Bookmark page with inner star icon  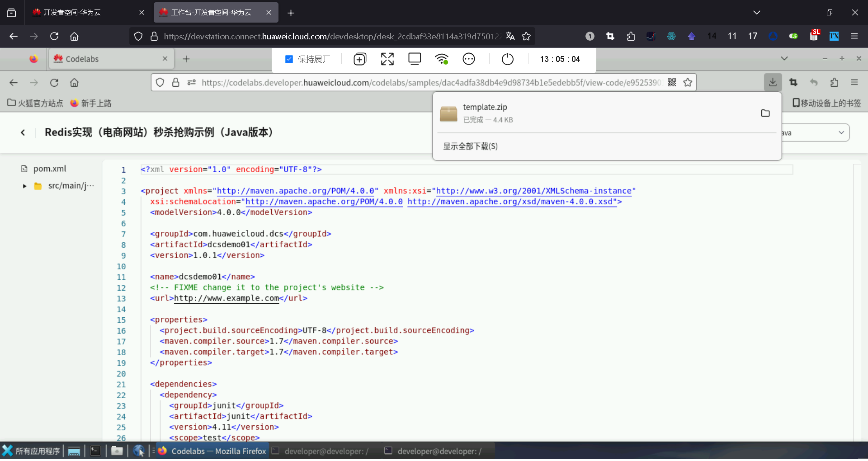[688, 82]
